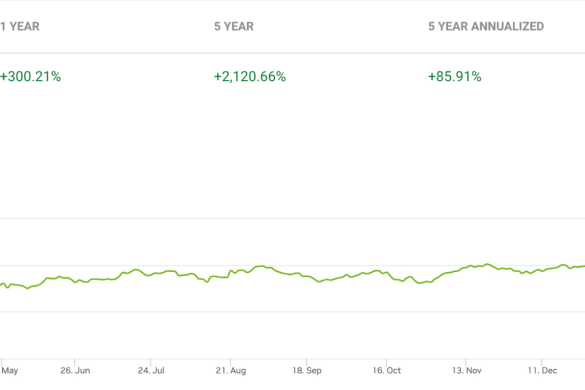Image resolution: width=585 pixels, height=390 pixels.
Task: Click the 16. Oct axis date label
Action: [x=387, y=371]
